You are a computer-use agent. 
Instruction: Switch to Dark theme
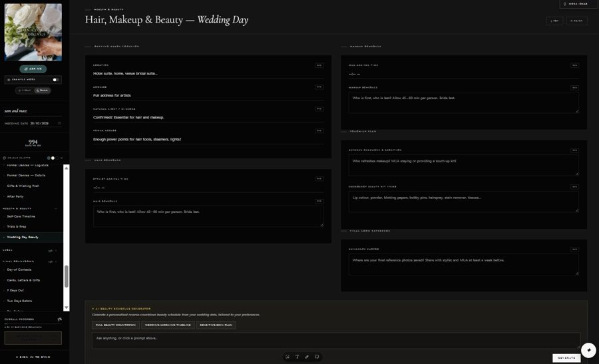42,91
